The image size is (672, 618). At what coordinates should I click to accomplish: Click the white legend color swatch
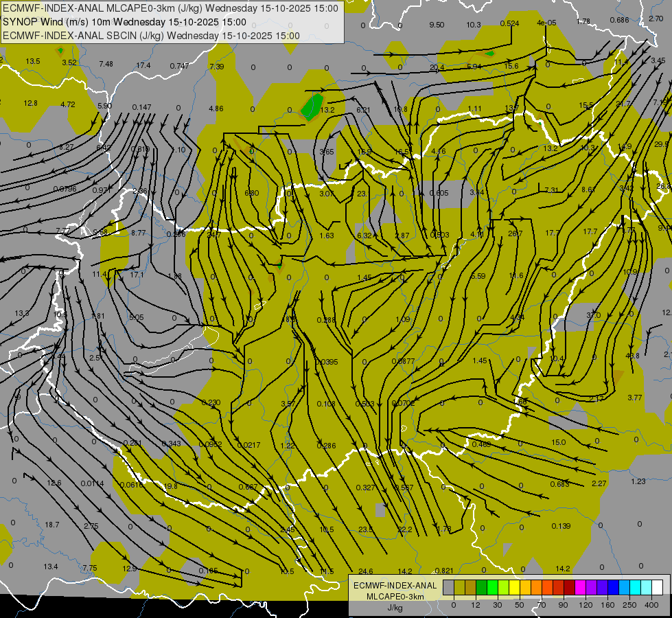(x=658, y=588)
